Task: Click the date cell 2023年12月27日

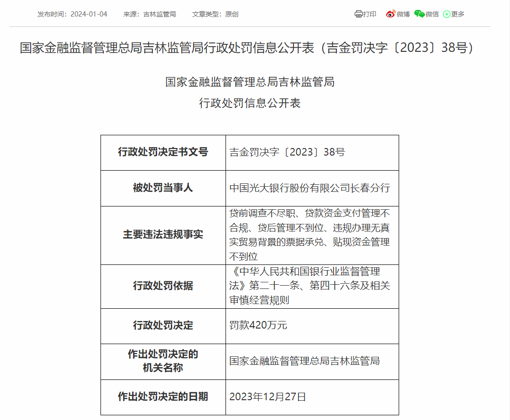Action: point(312,397)
